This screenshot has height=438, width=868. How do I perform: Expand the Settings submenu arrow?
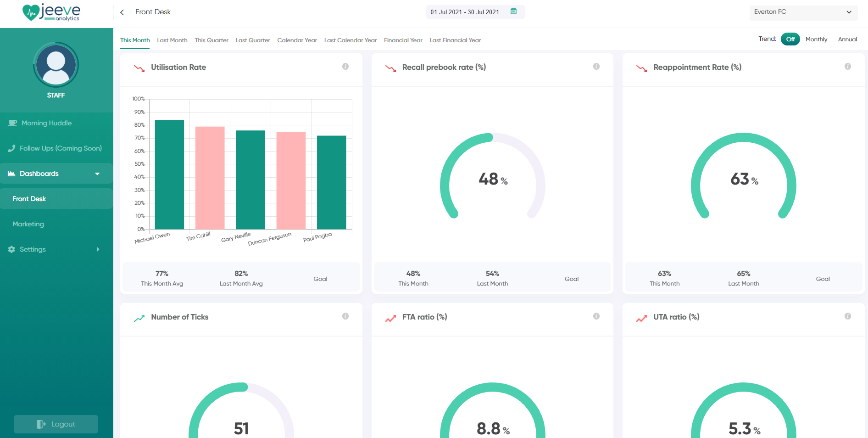point(98,249)
